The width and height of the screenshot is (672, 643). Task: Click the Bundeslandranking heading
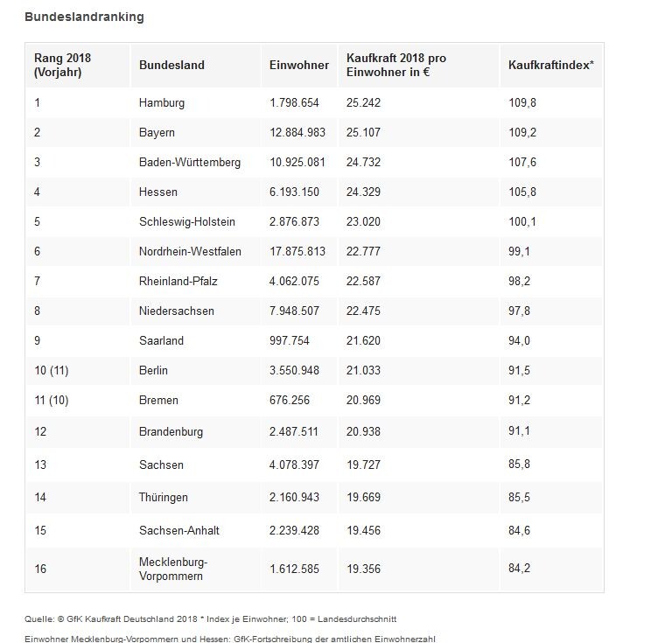tap(84, 17)
